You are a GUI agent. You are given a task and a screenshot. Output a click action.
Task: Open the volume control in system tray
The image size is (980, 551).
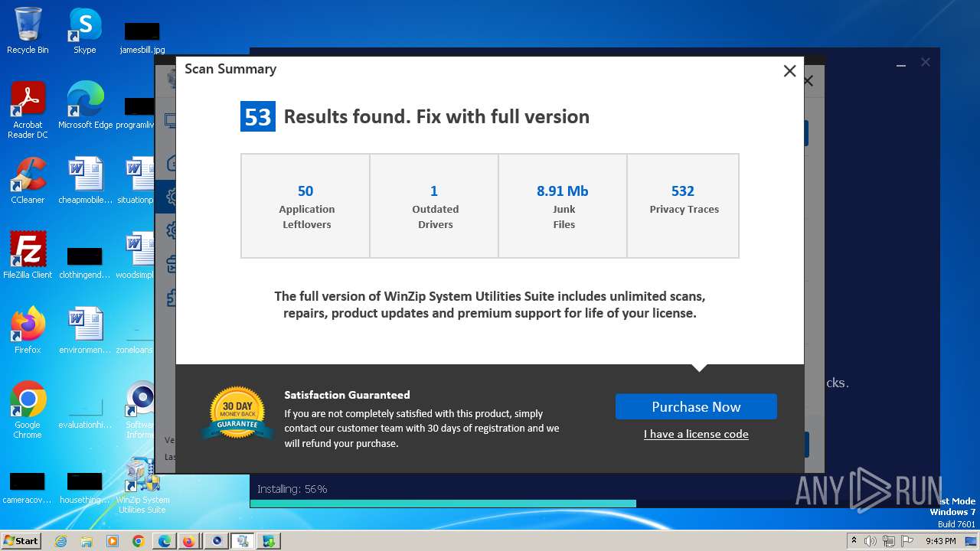[x=871, y=541]
